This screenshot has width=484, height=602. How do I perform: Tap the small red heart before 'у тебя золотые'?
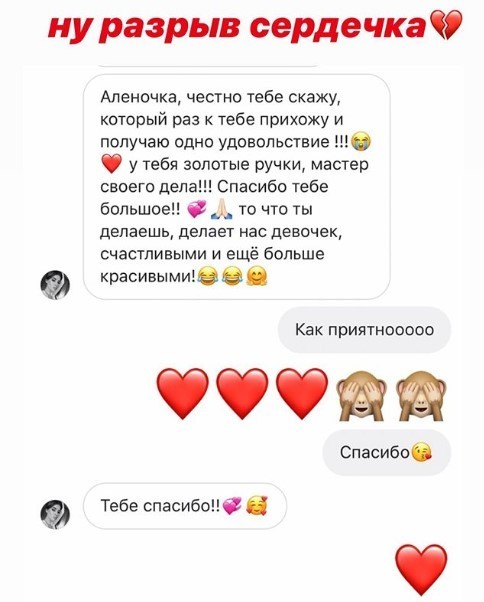112,164
